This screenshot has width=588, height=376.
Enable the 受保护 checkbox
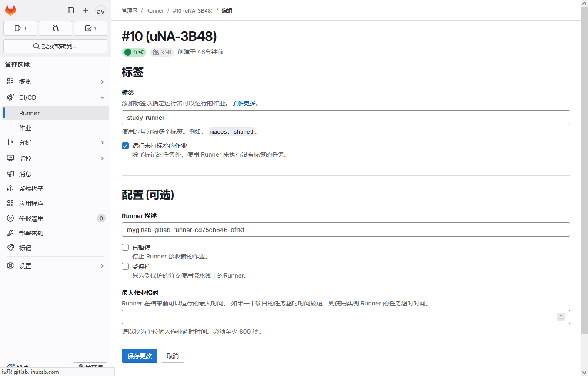coord(125,266)
